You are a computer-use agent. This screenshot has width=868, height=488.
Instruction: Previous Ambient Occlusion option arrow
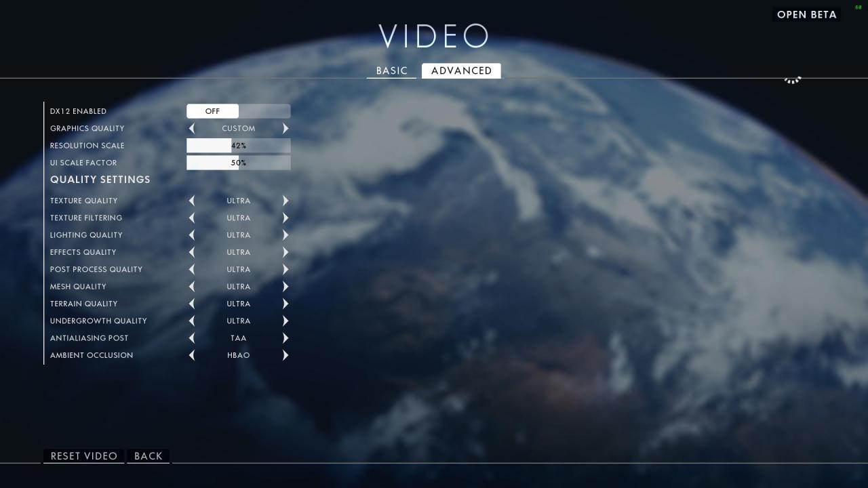click(x=191, y=355)
